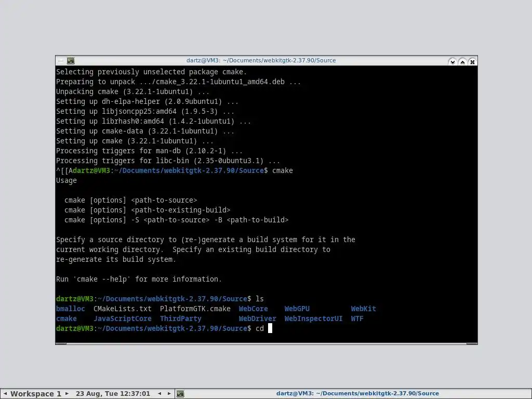Click the WebDriver directory name
This screenshot has width=532, height=399.
tap(257, 318)
